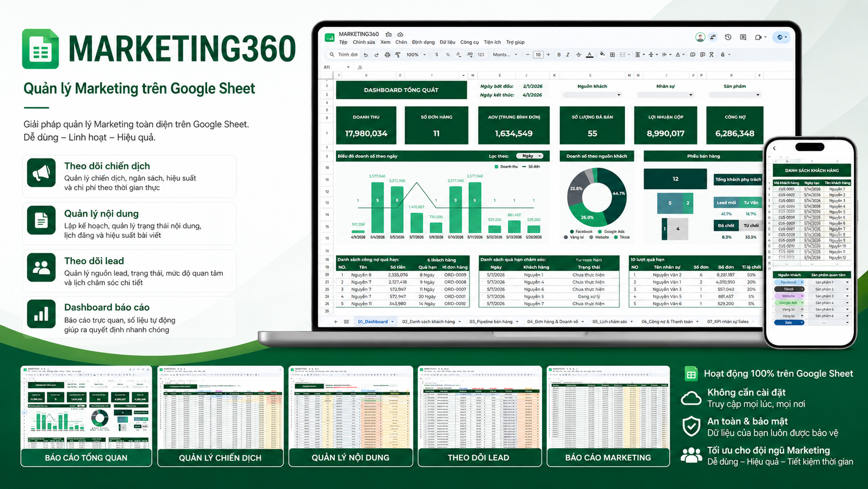868x489 pixels.
Task: Apply percent format with the % icon
Action: [447, 55]
